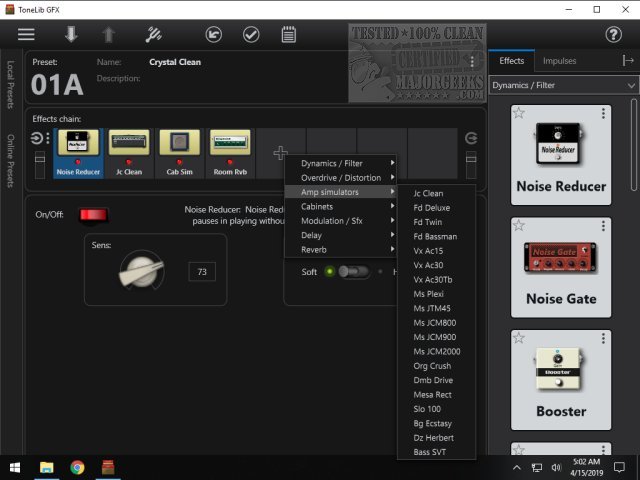Open the Online Presets side panel
640x480 pixels.
coord(11,161)
